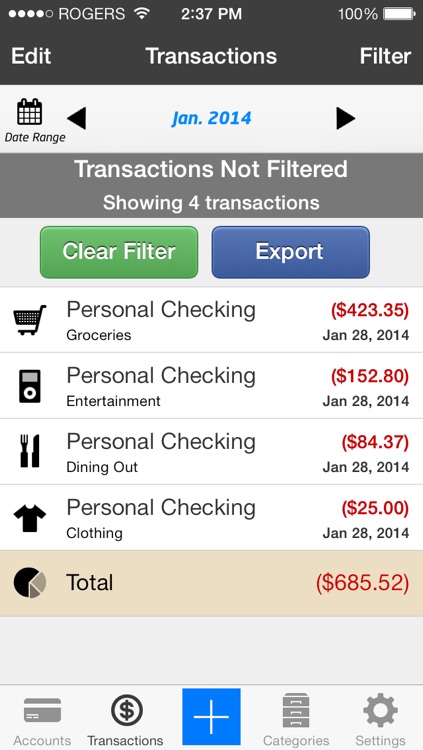Tap the fork and knife Dining Out icon
The width and height of the screenshot is (423, 750).
click(x=30, y=451)
